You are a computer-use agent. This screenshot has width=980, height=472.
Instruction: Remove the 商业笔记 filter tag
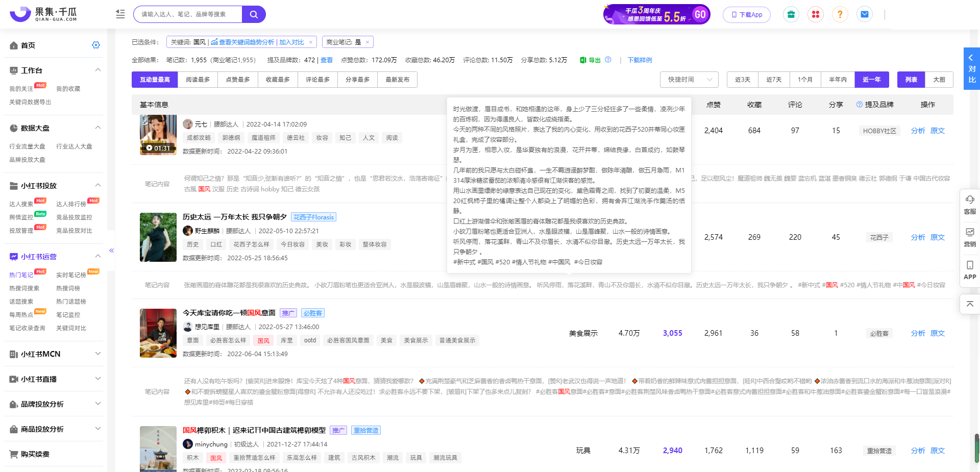(x=367, y=42)
